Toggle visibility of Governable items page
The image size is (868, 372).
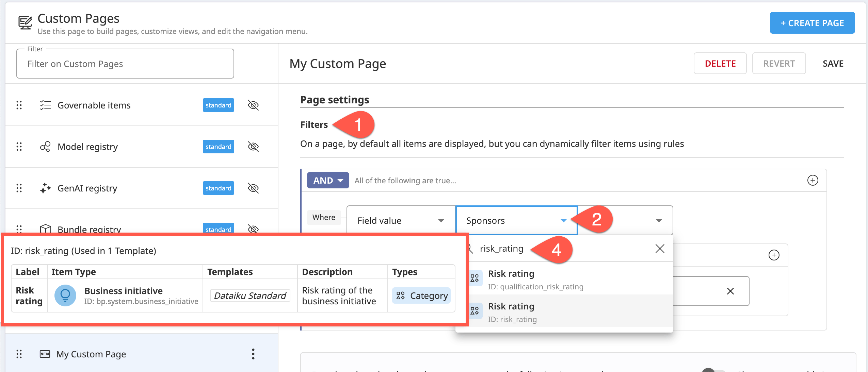(x=253, y=105)
